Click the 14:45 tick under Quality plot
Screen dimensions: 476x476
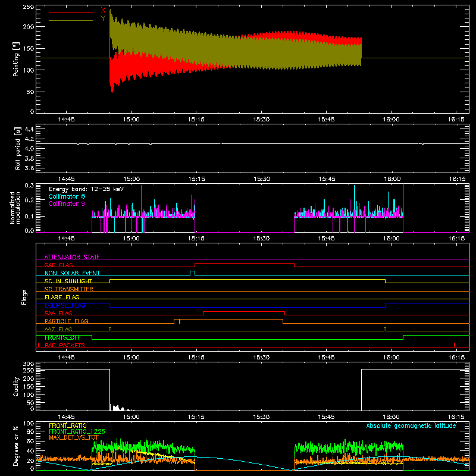pyautogui.click(x=66, y=417)
